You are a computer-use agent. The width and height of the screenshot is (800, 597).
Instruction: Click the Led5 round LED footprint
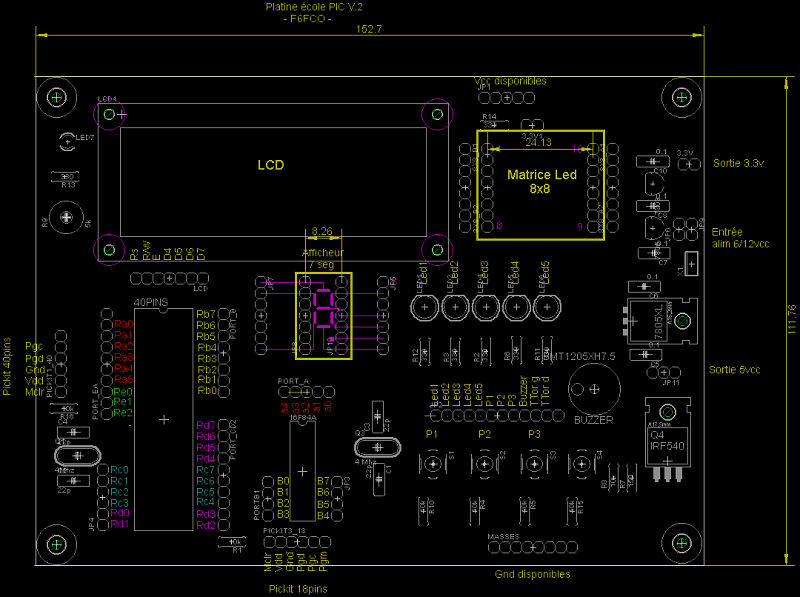click(x=546, y=307)
